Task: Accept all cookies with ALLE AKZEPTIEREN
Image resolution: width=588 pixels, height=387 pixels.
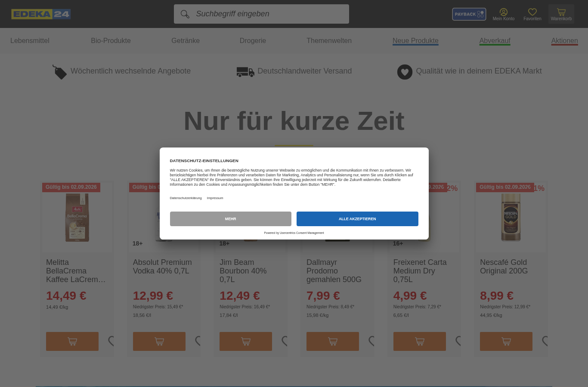Action: tap(357, 219)
